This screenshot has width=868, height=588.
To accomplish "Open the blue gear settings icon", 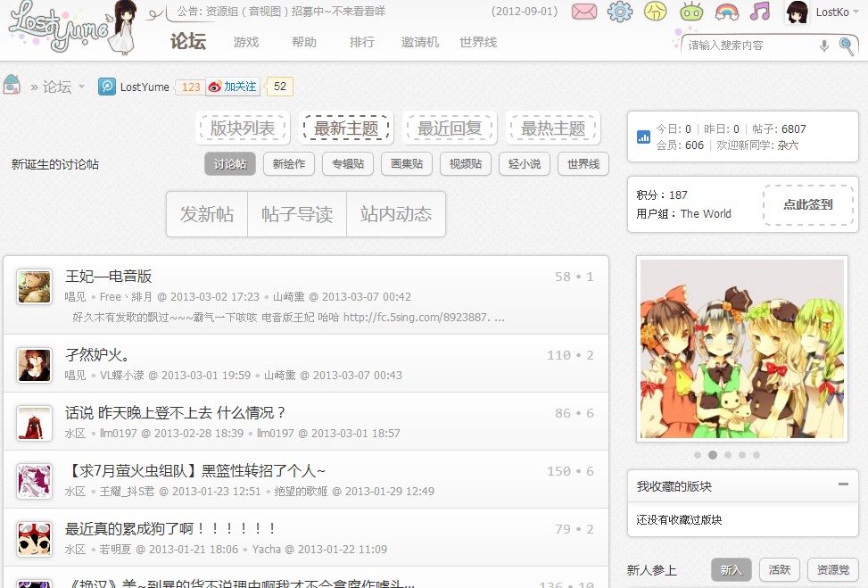I will coord(619,12).
